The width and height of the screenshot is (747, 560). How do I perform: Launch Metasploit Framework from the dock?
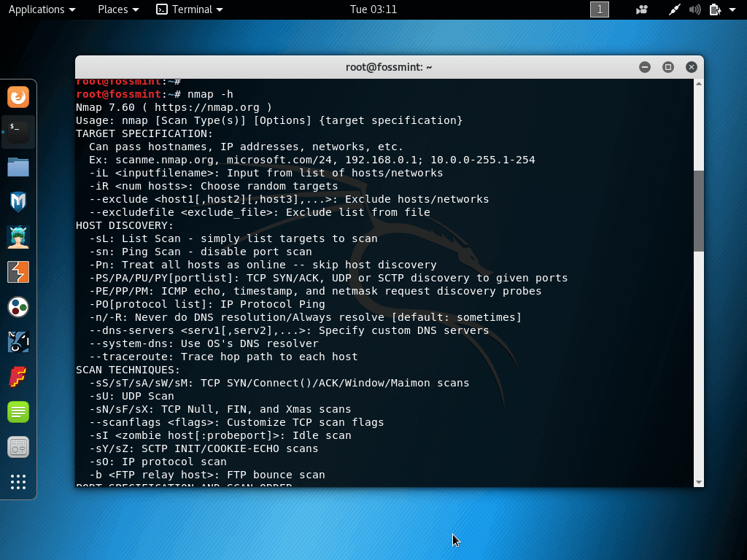click(x=20, y=202)
